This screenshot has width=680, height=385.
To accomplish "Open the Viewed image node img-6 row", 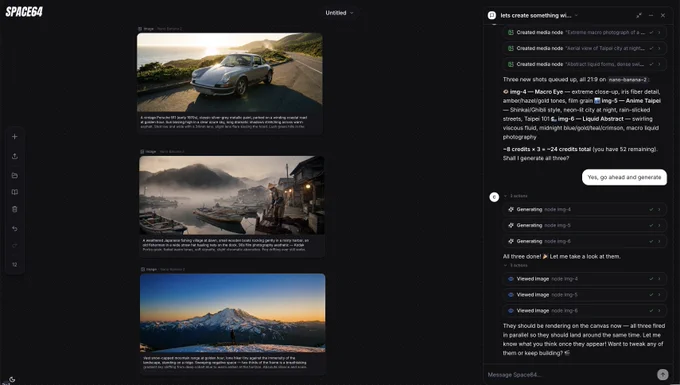I will (585, 310).
